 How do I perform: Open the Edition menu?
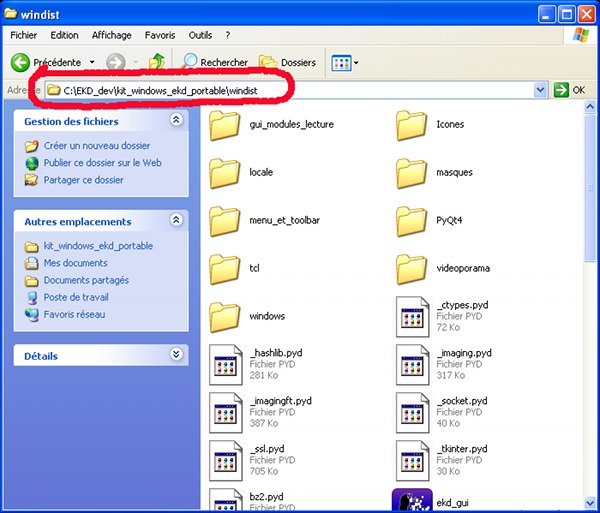tap(64, 35)
